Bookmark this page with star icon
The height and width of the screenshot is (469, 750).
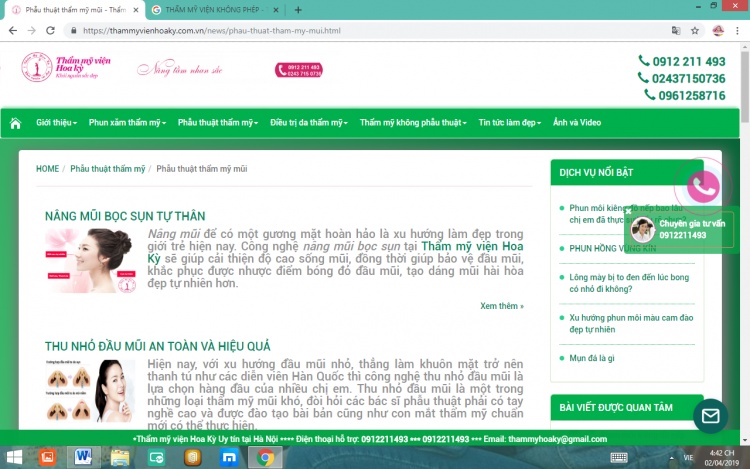coord(695,30)
